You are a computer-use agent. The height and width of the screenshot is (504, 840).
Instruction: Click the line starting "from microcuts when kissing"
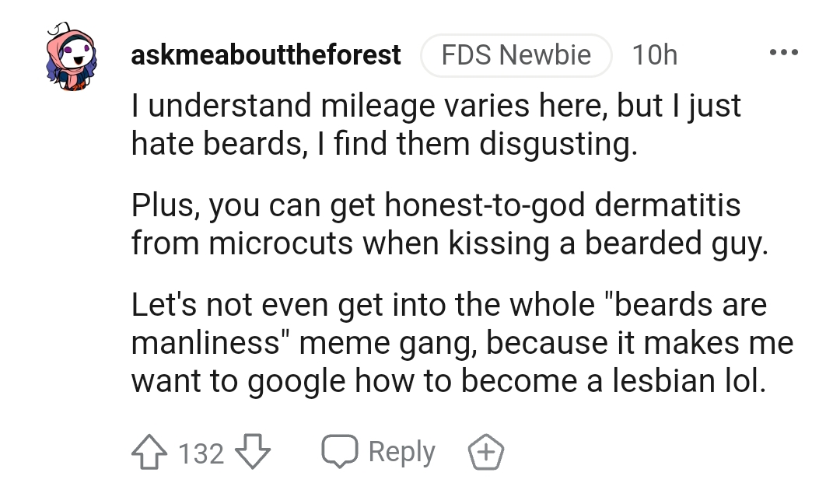tap(450, 243)
